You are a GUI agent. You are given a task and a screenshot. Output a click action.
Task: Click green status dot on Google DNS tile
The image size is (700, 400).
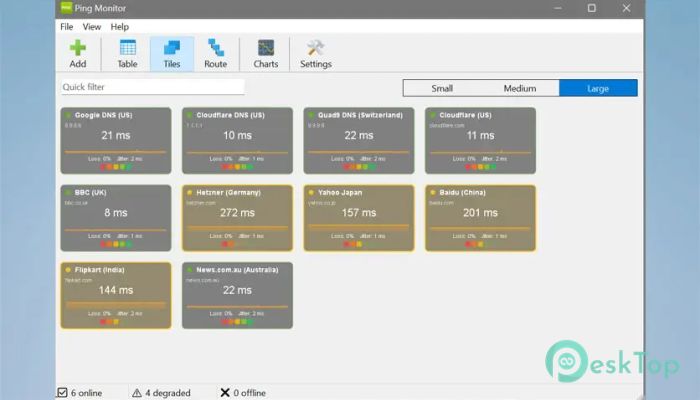tap(68, 115)
